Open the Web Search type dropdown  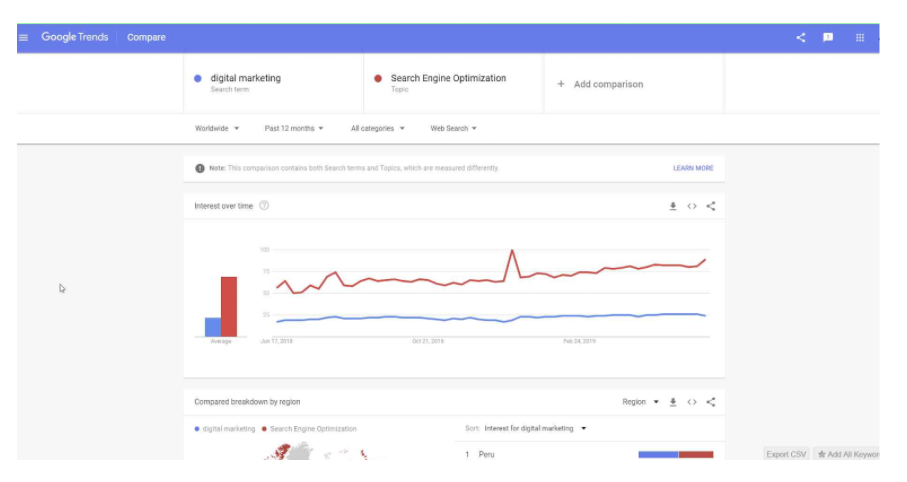[453, 128]
